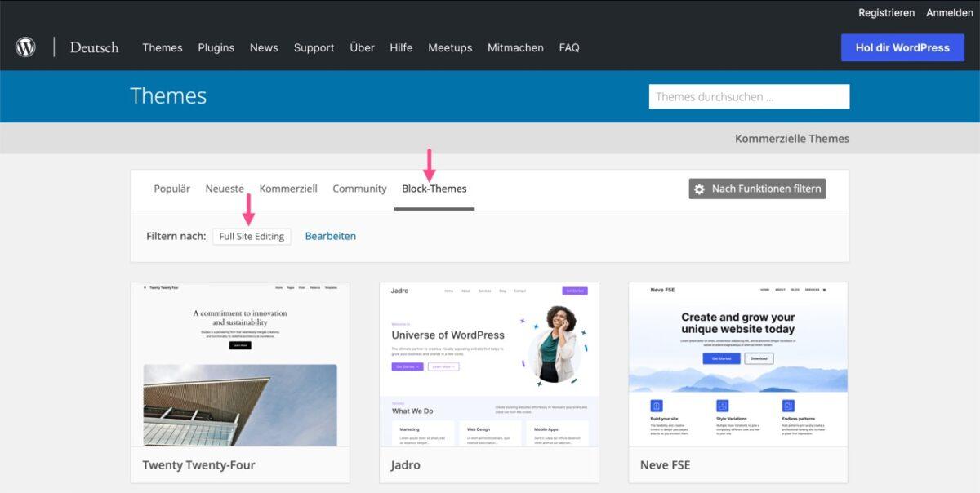Select the Block-Themes tab
This screenshot has height=493, width=980.
click(434, 189)
